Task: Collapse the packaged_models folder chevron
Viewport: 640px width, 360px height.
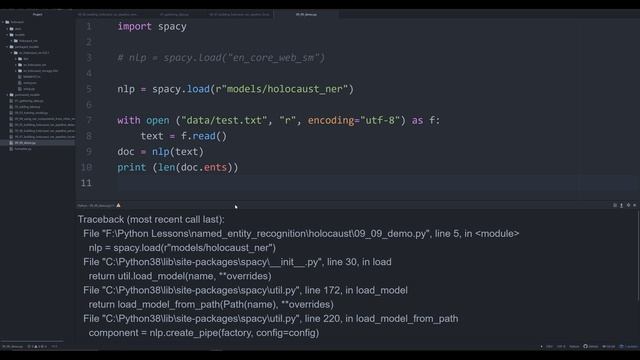Action: 7,47
